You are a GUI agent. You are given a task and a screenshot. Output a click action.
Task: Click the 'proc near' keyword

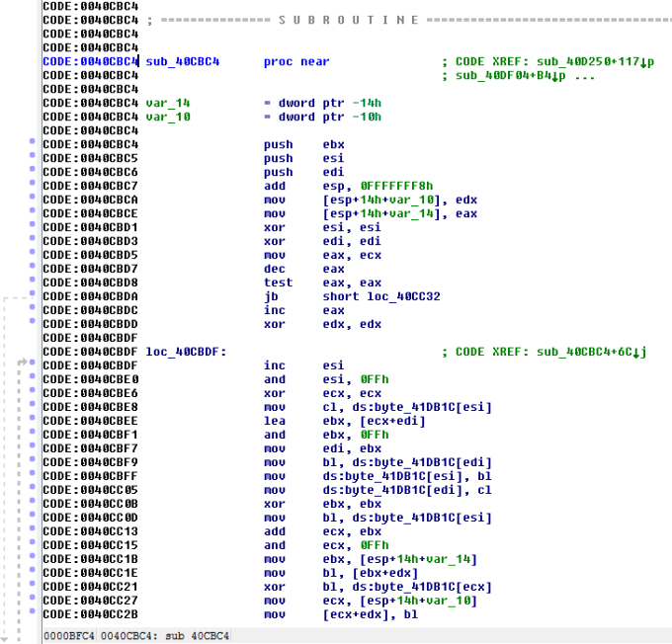point(296,61)
